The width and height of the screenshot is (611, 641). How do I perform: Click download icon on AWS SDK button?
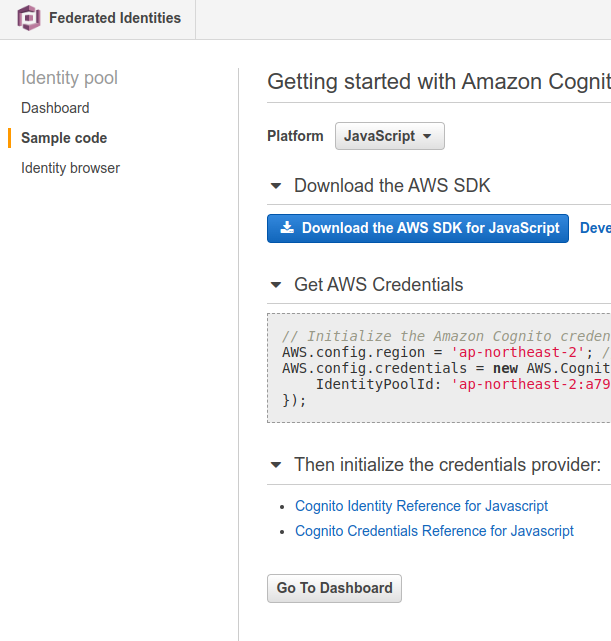pos(287,228)
